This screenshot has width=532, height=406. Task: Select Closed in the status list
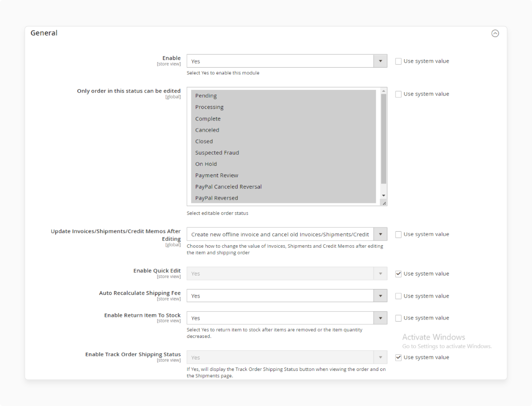283,141
